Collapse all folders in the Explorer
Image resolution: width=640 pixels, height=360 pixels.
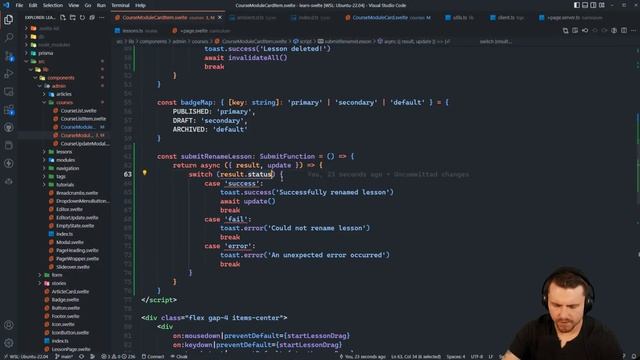(92, 18)
